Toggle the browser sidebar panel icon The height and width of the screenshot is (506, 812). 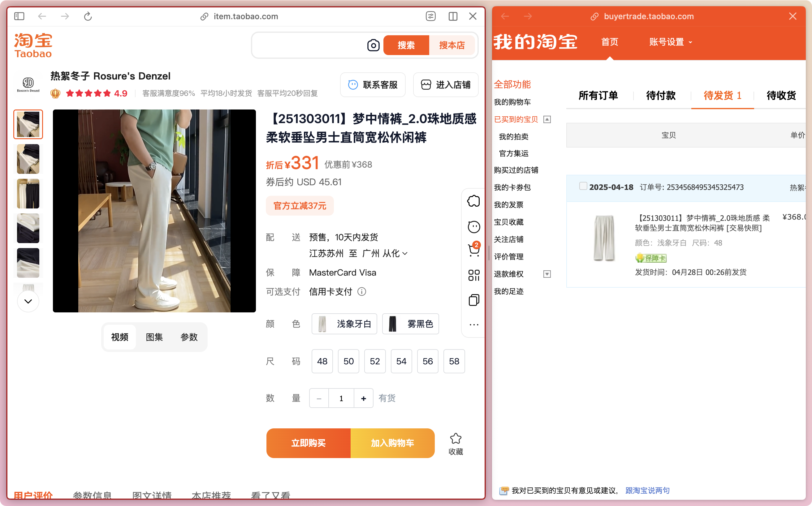(19, 16)
